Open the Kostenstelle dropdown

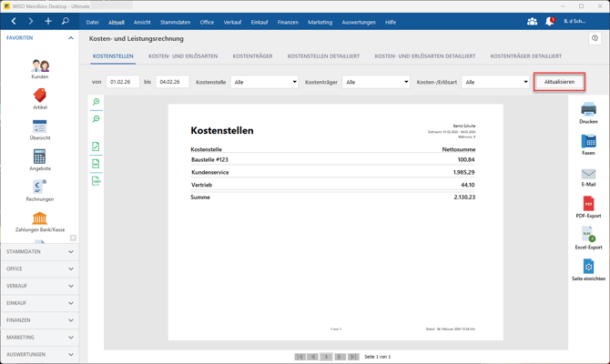(265, 82)
